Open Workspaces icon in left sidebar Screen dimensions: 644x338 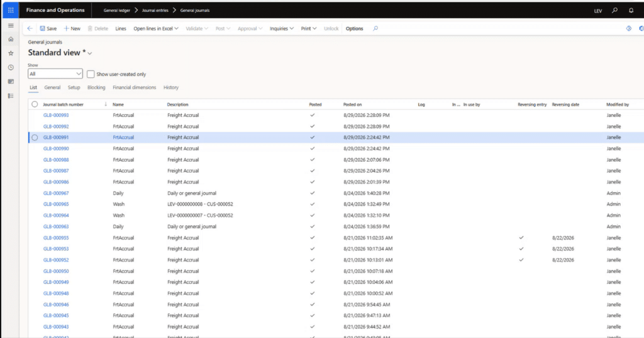click(x=11, y=82)
